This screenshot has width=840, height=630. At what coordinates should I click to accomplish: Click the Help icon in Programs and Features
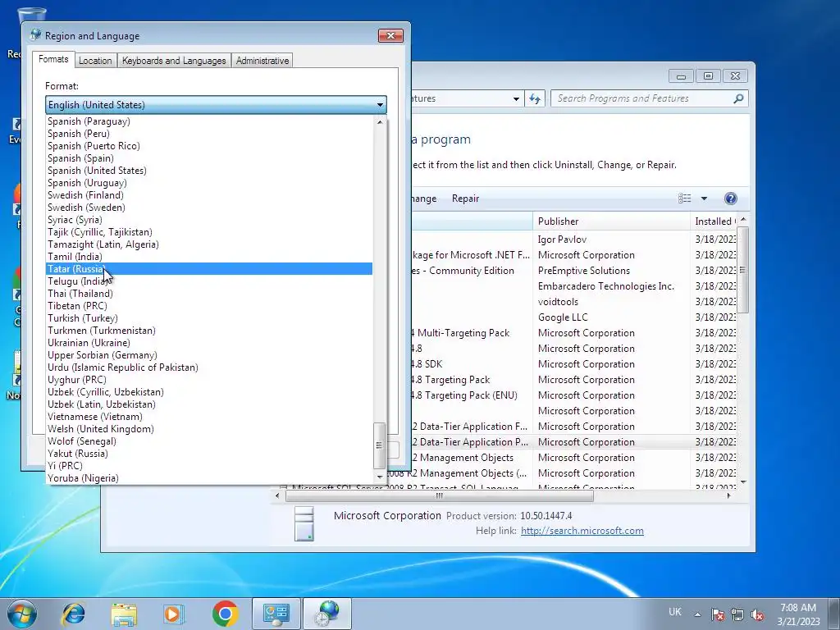pyautogui.click(x=730, y=199)
